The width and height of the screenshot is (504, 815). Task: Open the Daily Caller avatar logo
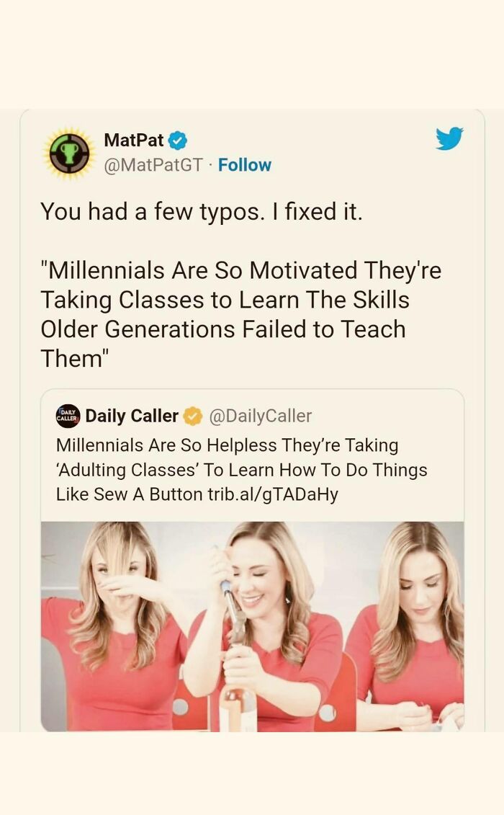tap(68, 416)
